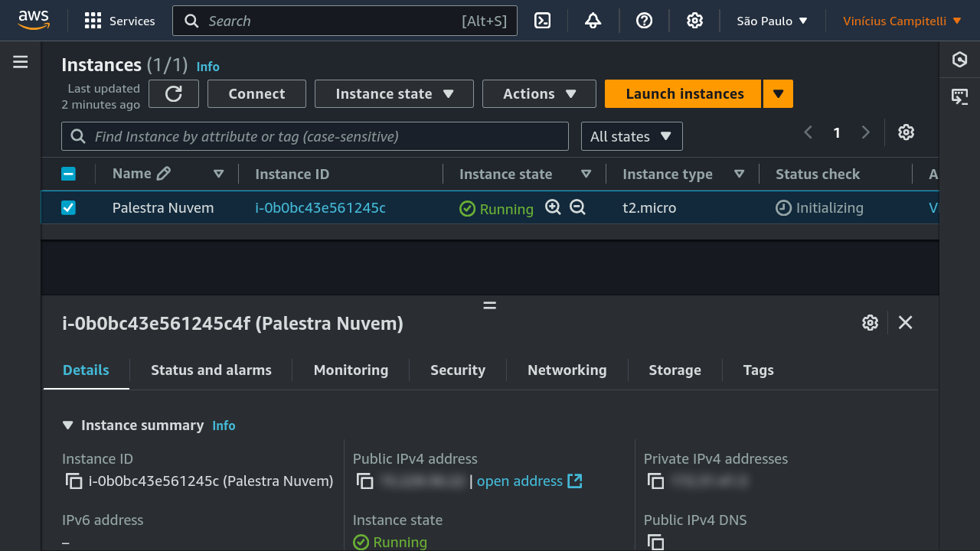This screenshot has height=551, width=980.
Task: Open the Instance summary Info link
Action: coord(224,425)
